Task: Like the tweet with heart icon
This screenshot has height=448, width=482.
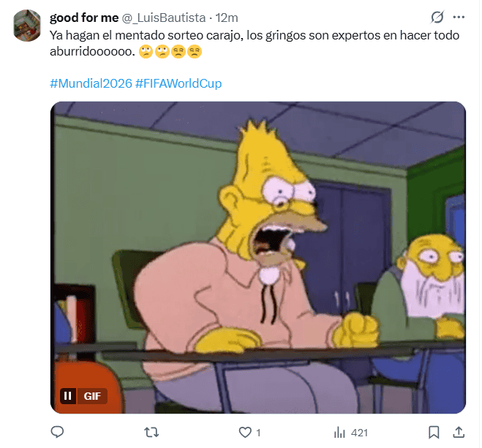Action: (x=245, y=433)
